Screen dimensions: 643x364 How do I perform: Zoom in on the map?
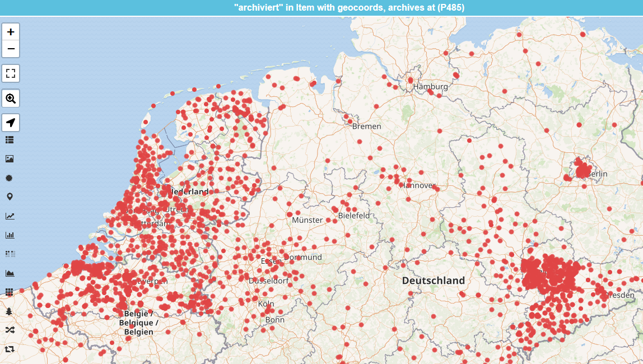tap(11, 32)
